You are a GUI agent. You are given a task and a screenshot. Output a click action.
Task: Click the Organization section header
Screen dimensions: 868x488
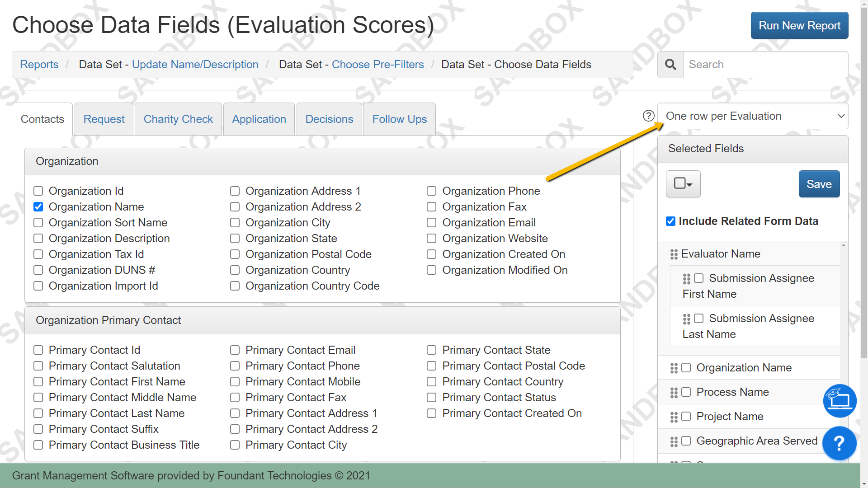pos(322,162)
